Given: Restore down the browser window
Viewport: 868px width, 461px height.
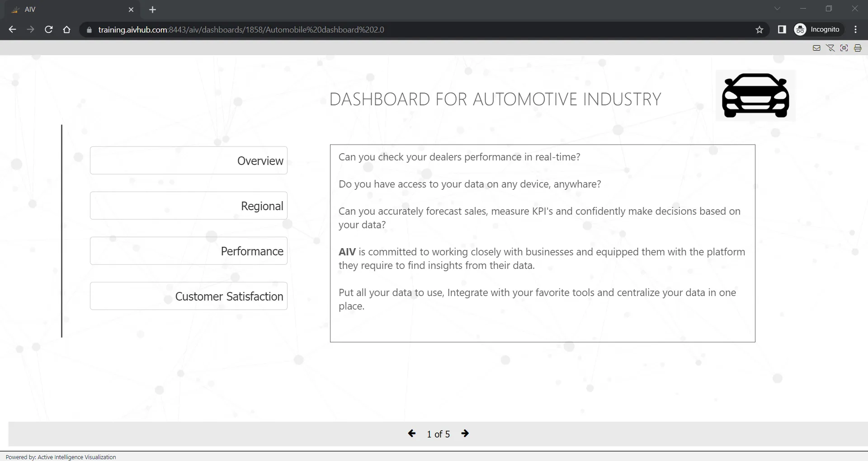Looking at the screenshot, I should (x=829, y=9).
